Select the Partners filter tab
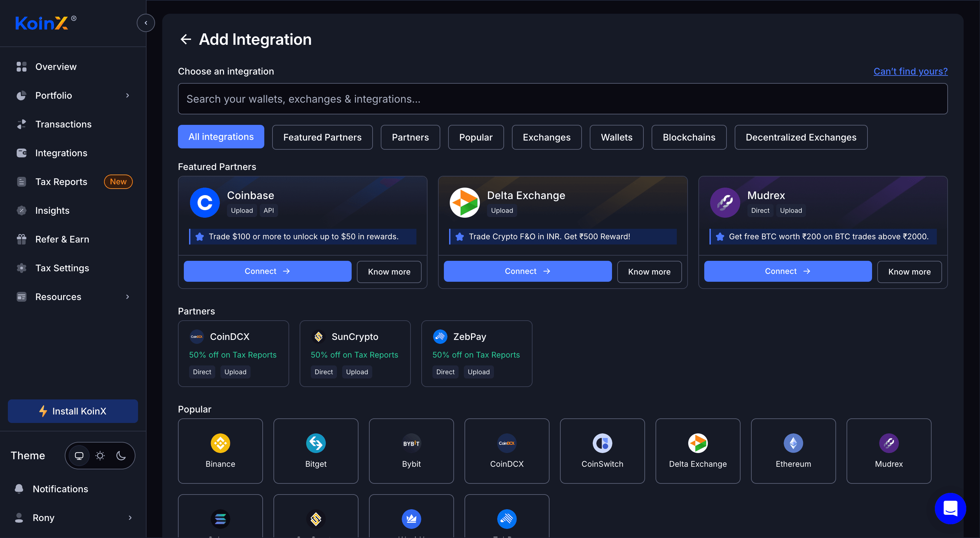This screenshot has height=538, width=980. tap(410, 137)
